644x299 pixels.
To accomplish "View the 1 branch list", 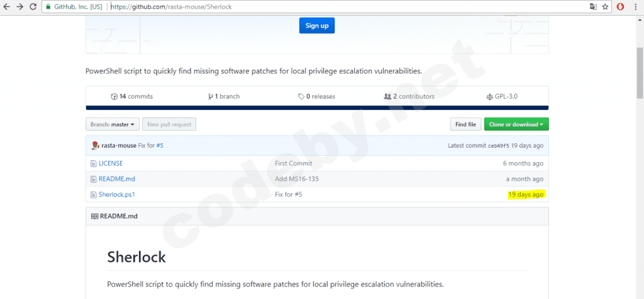I will (225, 96).
